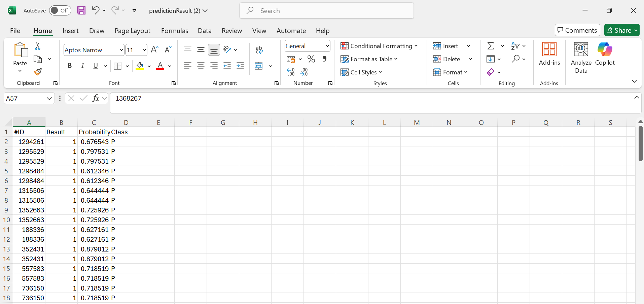This screenshot has height=304, width=644.
Task: Expand Conditional Formatting menu
Action: 379,46
